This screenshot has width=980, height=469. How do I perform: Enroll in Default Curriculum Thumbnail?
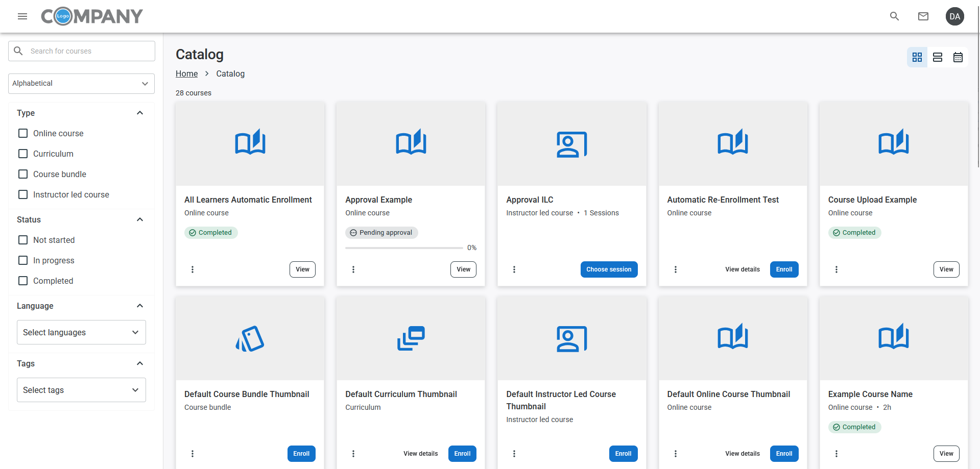[x=462, y=454]
